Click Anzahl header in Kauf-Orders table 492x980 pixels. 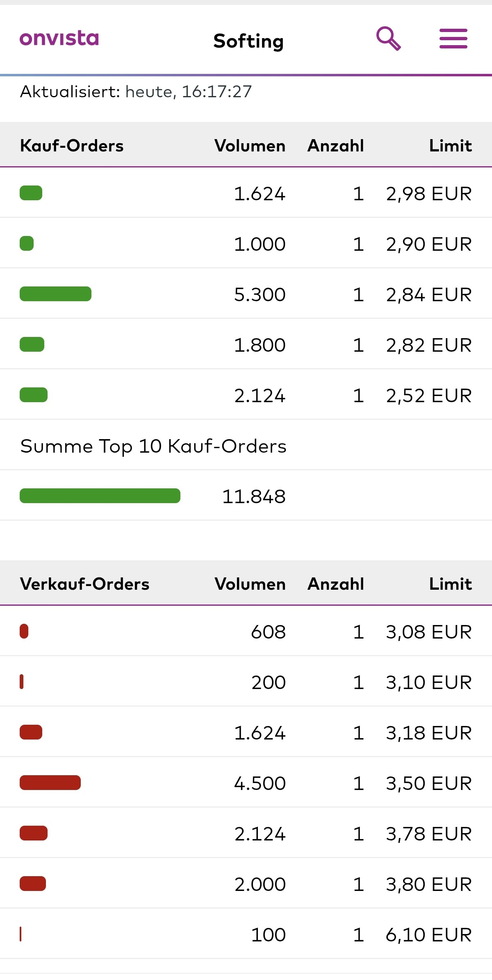point(335,146)
